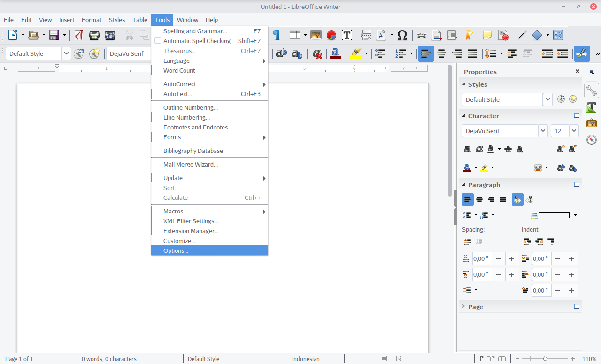601x364 pixels.
Task: Apply superscript from the formatting toolbar
Action: point(281,53)
